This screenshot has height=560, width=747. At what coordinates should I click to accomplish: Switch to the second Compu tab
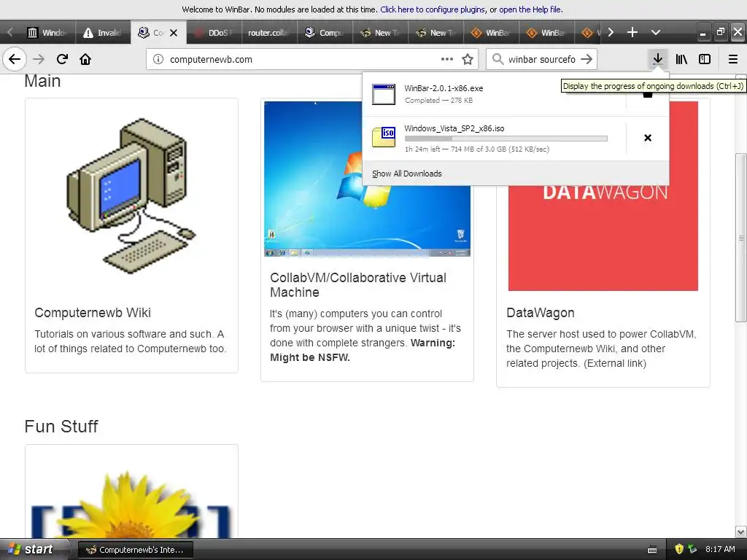pyautogui.click(x=325, y=33)
